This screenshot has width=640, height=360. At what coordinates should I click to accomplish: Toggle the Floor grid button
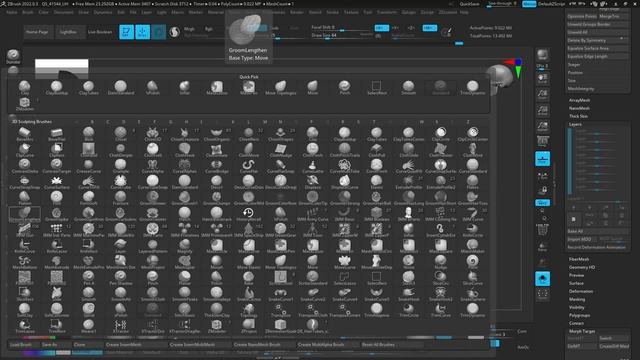pos(542,158)
